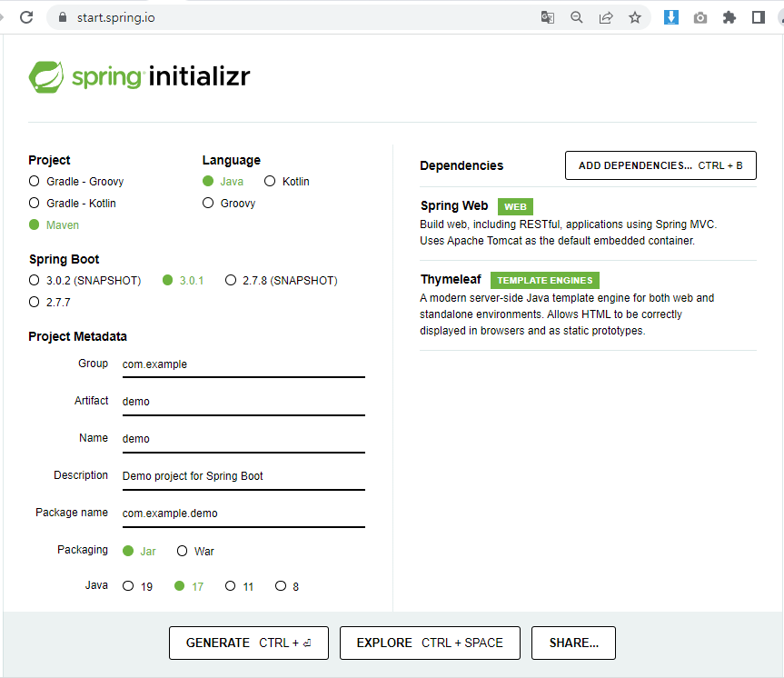
Task: Select Gradle - Kotlin project type
Action: tap(73, 204)
